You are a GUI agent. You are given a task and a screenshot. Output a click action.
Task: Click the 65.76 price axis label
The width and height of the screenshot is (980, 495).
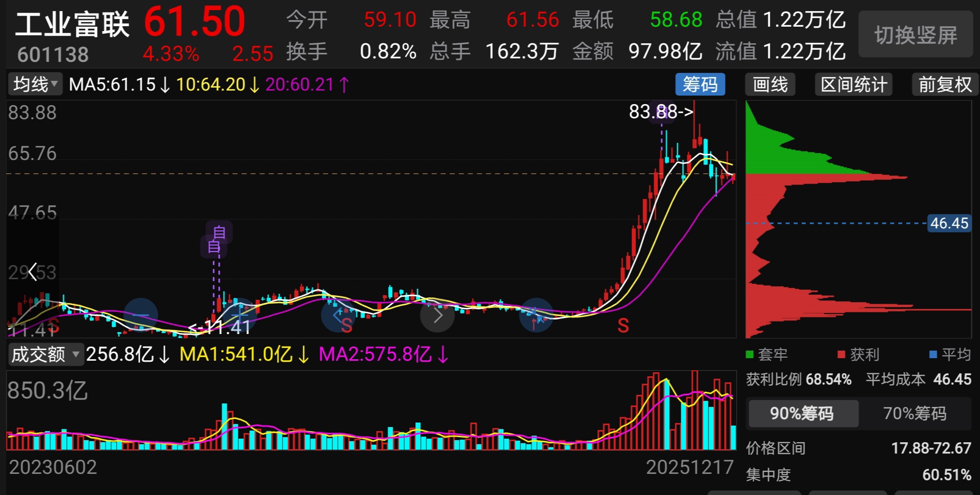tap(32, 153)
